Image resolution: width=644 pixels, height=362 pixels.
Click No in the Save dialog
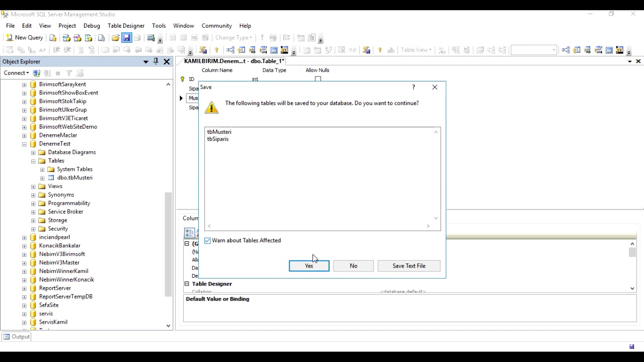(353, 266)
